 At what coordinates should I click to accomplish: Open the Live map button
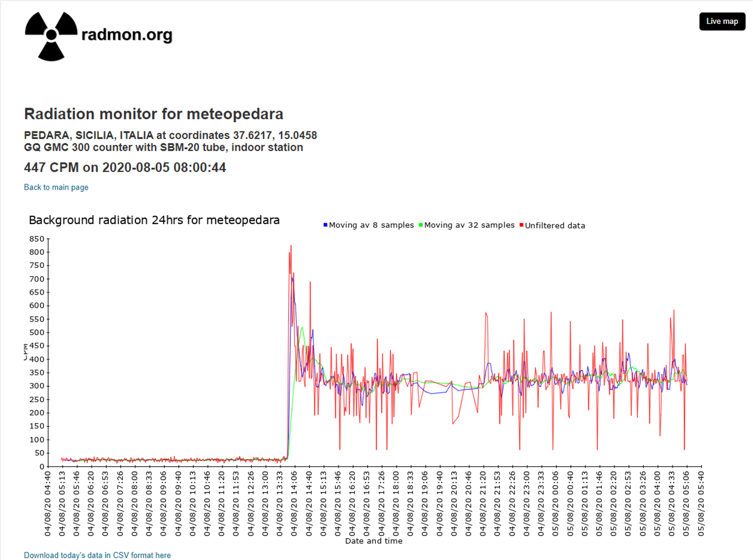click(722, 21)
